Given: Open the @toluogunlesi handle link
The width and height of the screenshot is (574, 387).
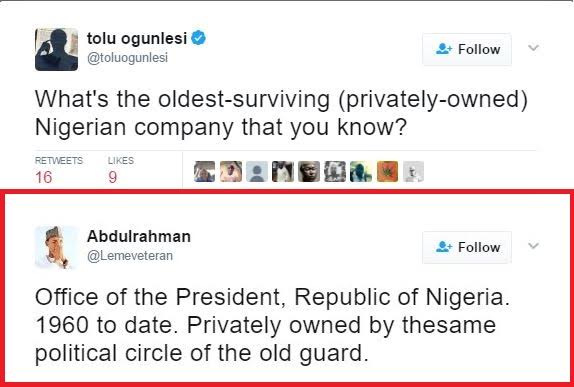Looking at the screenshot, I should [x=127, y=58].
